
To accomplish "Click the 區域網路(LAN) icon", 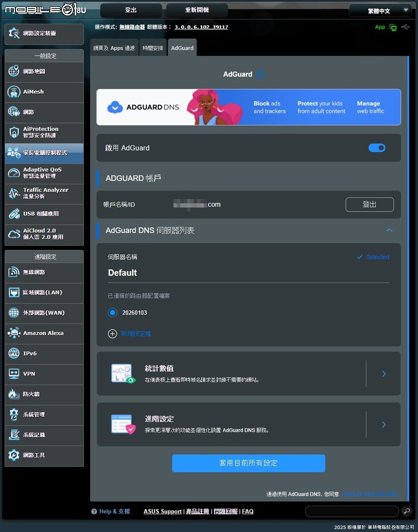I will coord(14,292).
